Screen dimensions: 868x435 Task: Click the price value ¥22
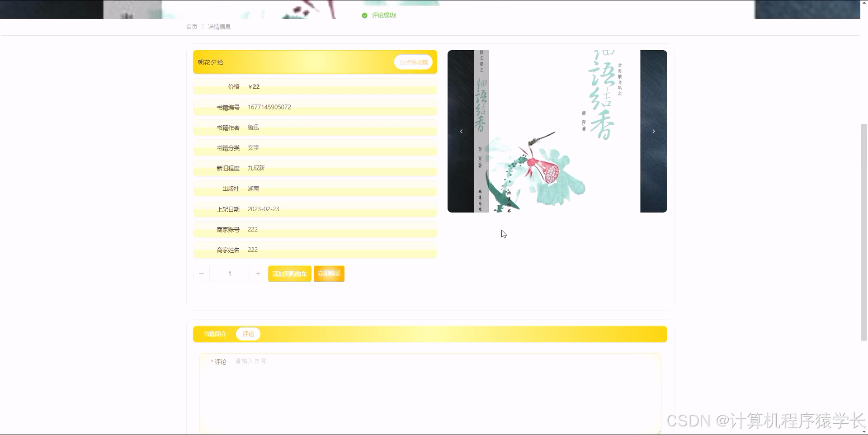[x=254, y=87]
